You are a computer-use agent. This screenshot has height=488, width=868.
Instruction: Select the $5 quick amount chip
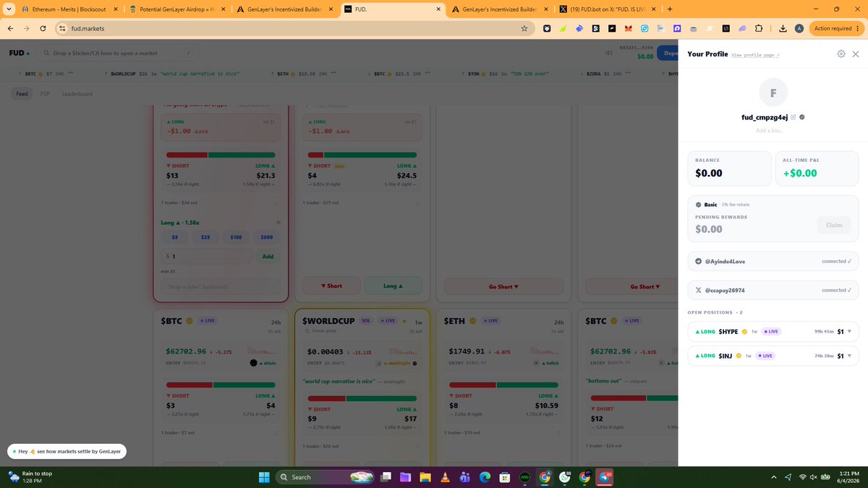174,237
